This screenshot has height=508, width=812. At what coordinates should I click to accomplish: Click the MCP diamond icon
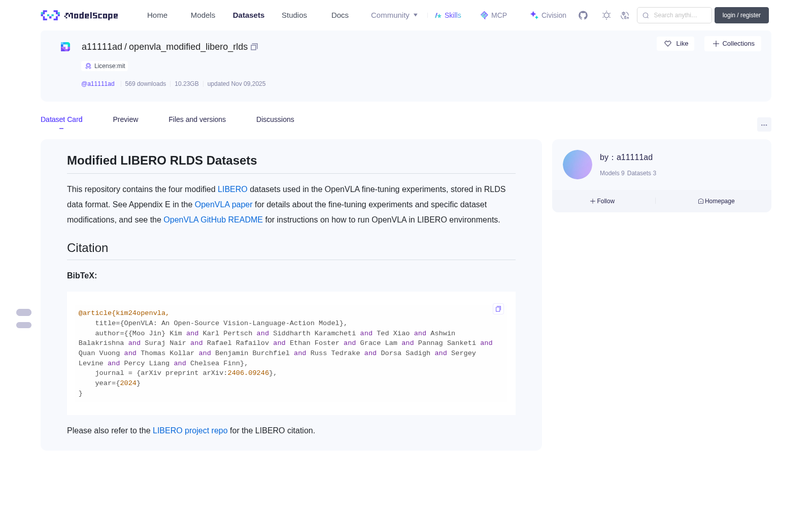pyautogui.click(x=484, y=15)
